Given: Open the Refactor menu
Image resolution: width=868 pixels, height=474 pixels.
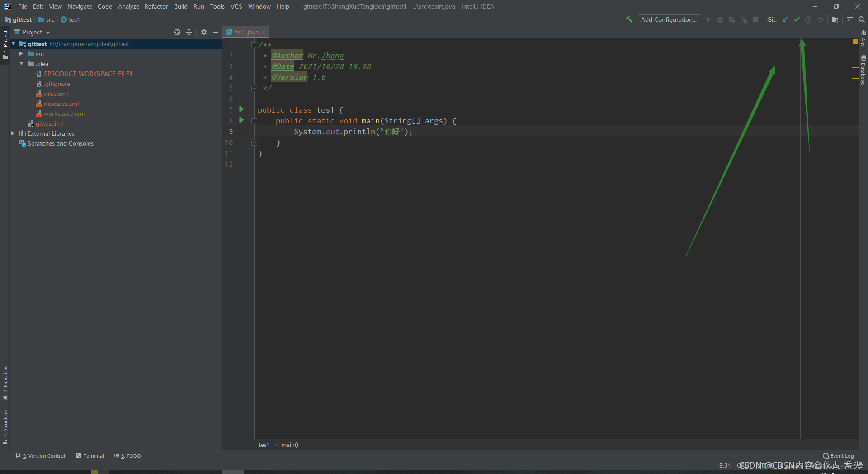Looking at the screenshot, I should 156,6.
